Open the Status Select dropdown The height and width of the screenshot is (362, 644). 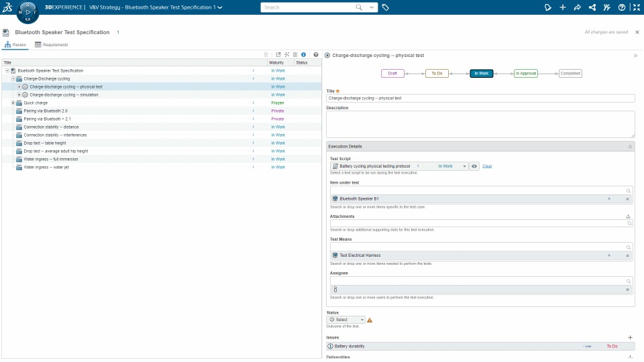tap(346, 320)
